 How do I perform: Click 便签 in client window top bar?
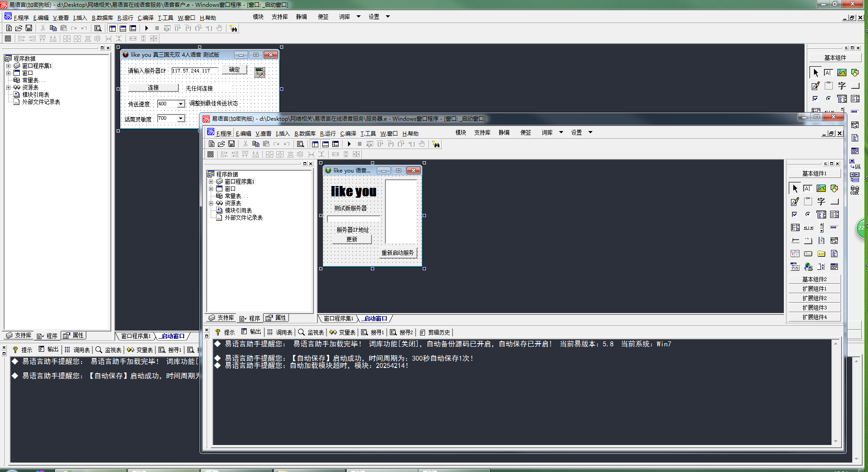coord(323,17)
